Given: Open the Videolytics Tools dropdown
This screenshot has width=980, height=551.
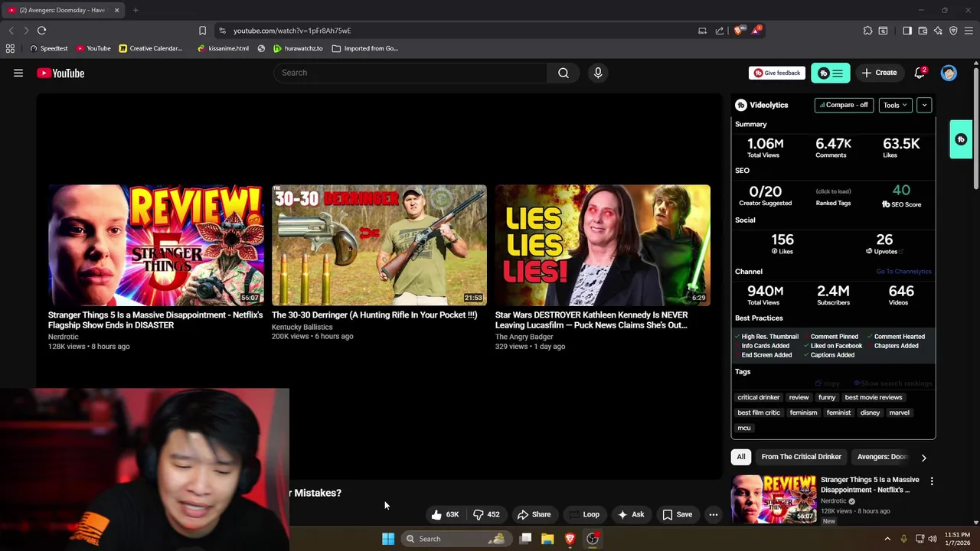Looking at the screenshot, I should (x=895, y=105).
